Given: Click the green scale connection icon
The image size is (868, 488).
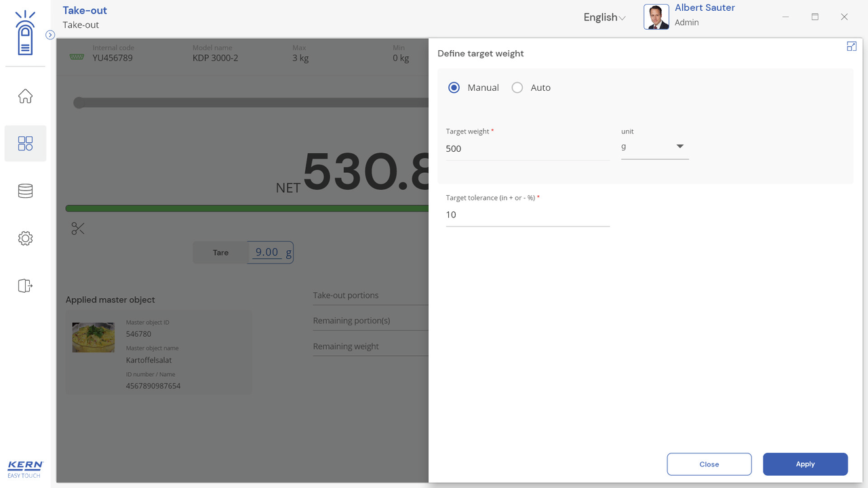Looking at the screenshot, I should tap(77, 57).
